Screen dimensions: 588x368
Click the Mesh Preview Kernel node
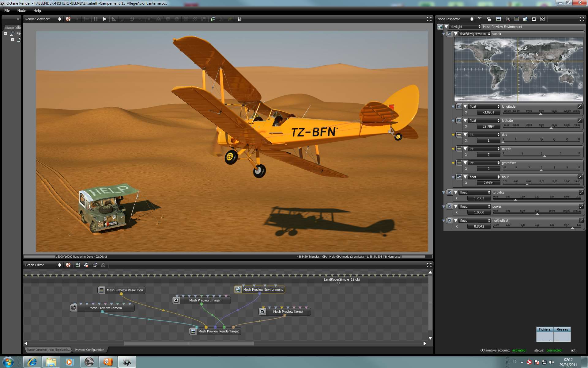click(x=288, y=312)
